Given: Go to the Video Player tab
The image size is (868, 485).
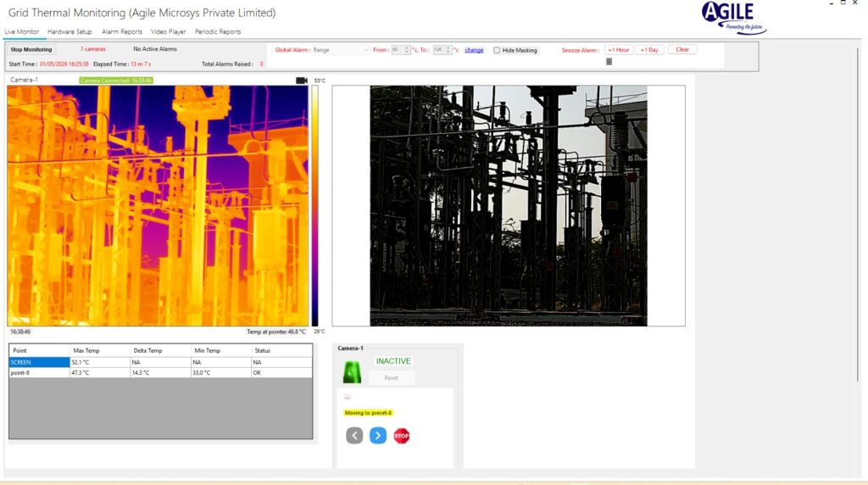Looking at the screenshot, I should click(169, 31).
